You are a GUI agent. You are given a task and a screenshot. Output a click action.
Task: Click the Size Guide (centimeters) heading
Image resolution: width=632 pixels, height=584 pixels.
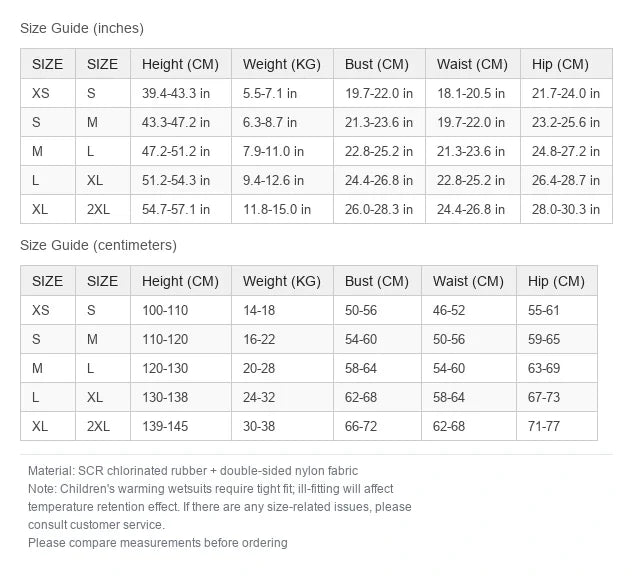pos(98,245)
